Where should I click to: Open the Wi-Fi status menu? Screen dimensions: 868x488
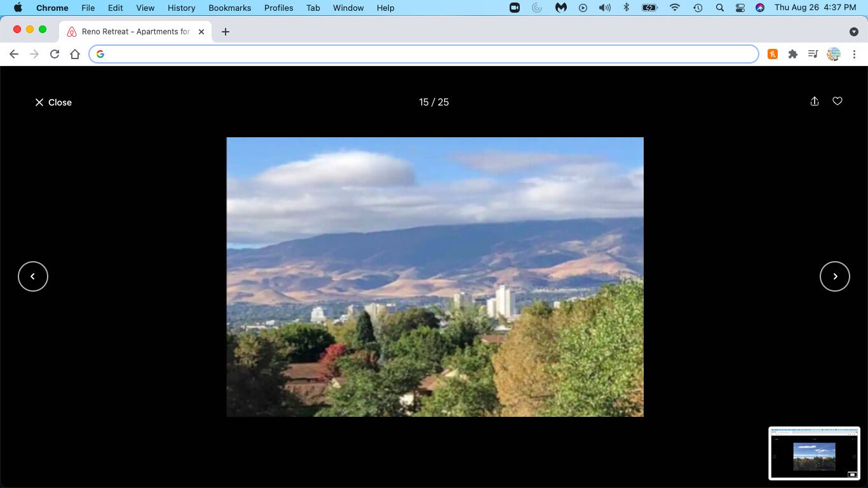coord(675,8)
